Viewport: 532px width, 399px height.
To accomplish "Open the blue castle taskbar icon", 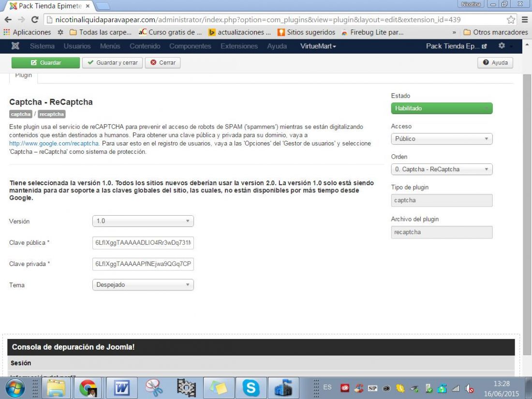I will click(x=283, y=388).
